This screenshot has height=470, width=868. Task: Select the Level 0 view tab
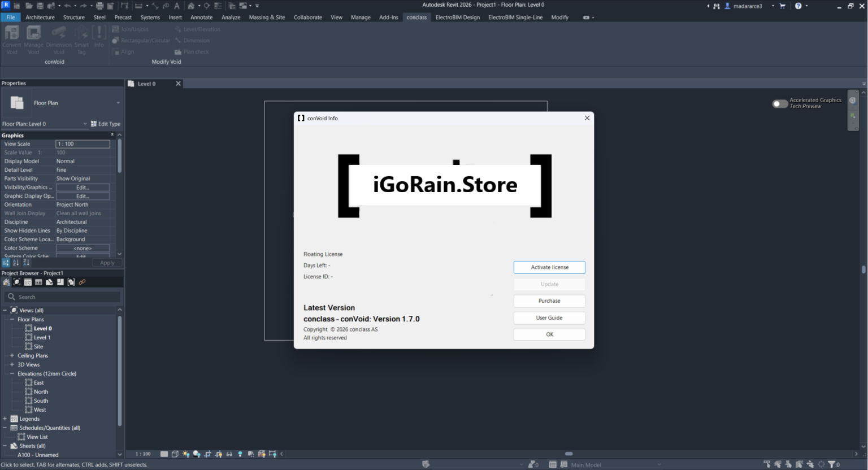(x=146, y=84)
